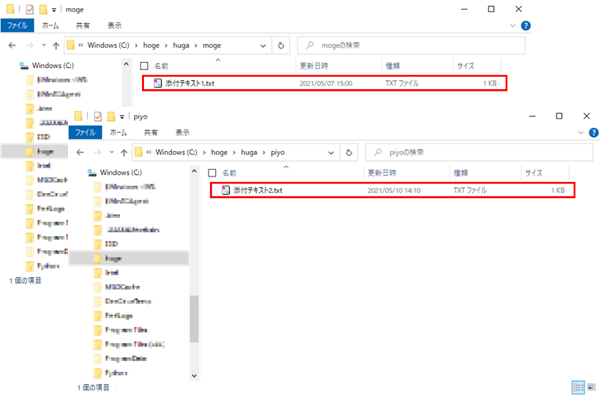
Task: Tick the select-all checkbox in moge window
Action: pos(144,66)
